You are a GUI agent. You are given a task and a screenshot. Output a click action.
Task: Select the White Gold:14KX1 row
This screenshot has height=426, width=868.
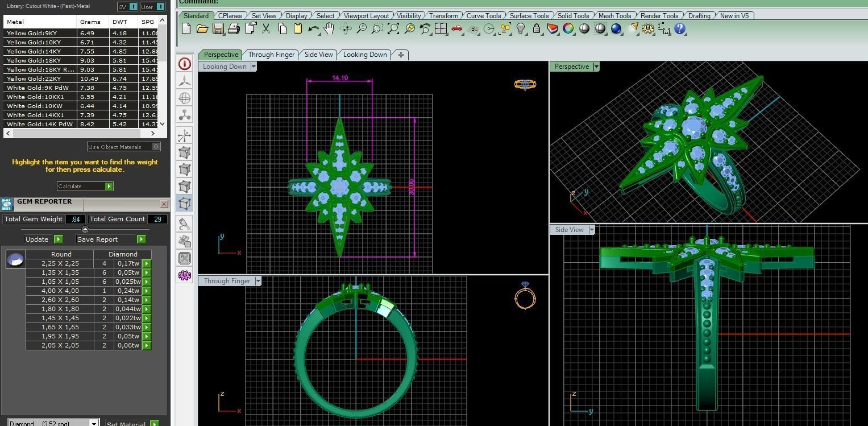click(80, 115)
